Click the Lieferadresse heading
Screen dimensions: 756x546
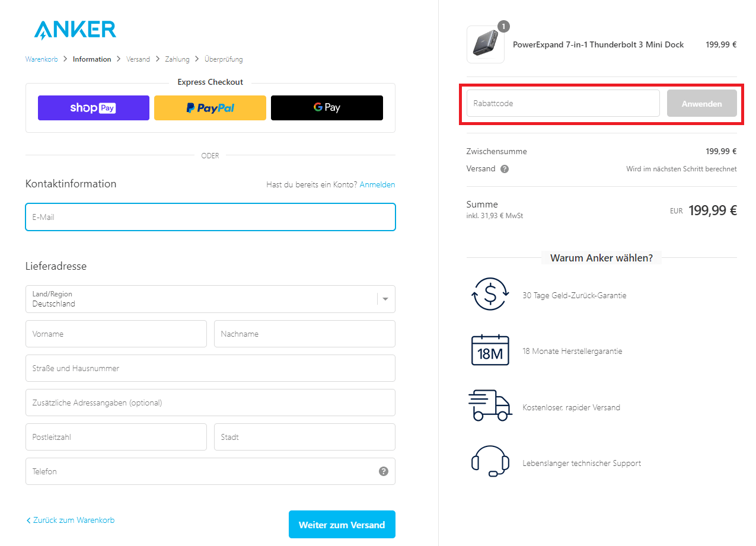click(x=56, y=266)
